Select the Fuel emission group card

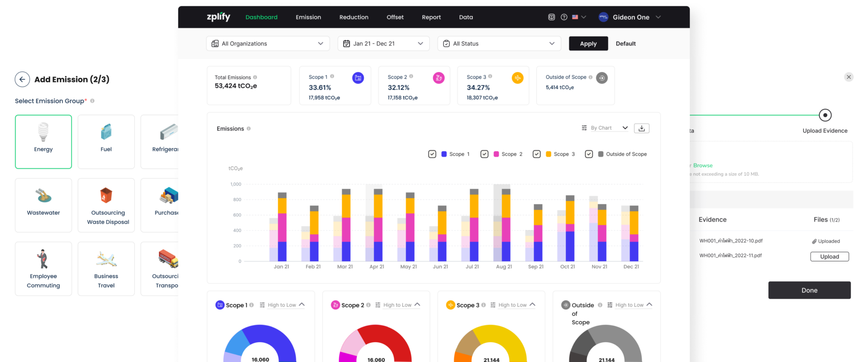coord(106,142)
